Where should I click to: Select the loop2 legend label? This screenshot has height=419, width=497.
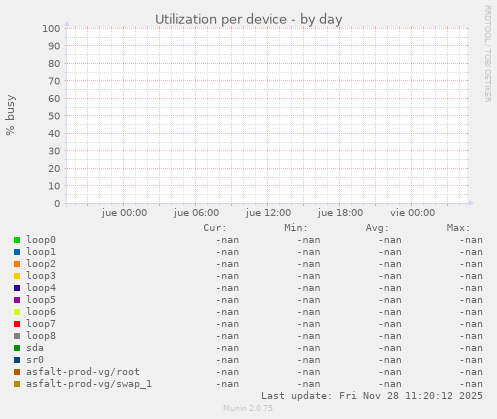41,264
